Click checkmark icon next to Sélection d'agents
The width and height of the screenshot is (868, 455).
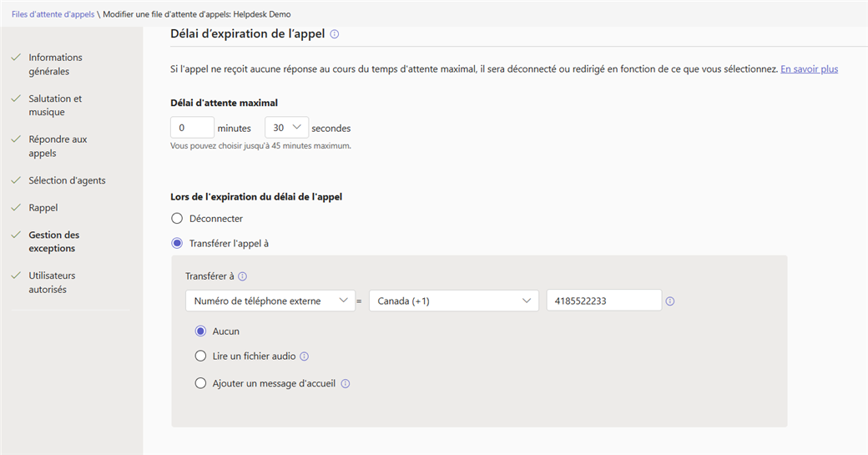click(16, 179)
